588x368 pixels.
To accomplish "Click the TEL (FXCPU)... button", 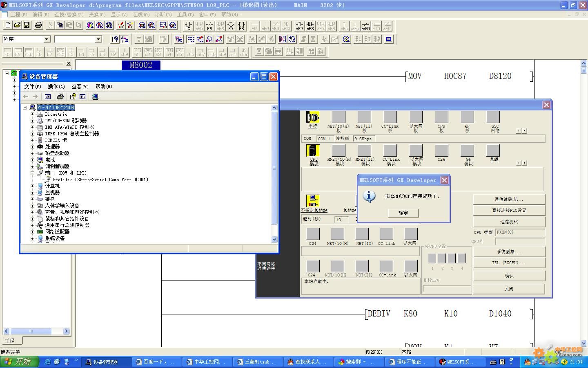I will click(509, 263).
